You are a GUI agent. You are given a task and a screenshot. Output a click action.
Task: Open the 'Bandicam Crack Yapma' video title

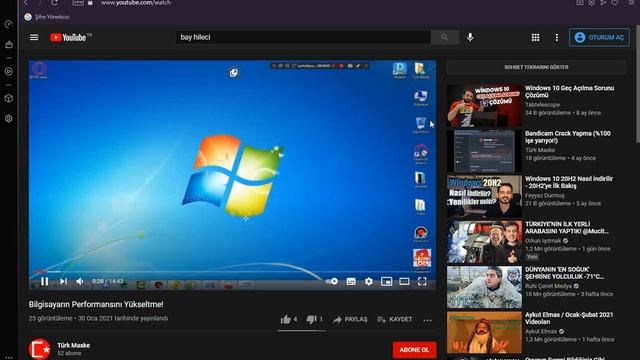(568, 137)
